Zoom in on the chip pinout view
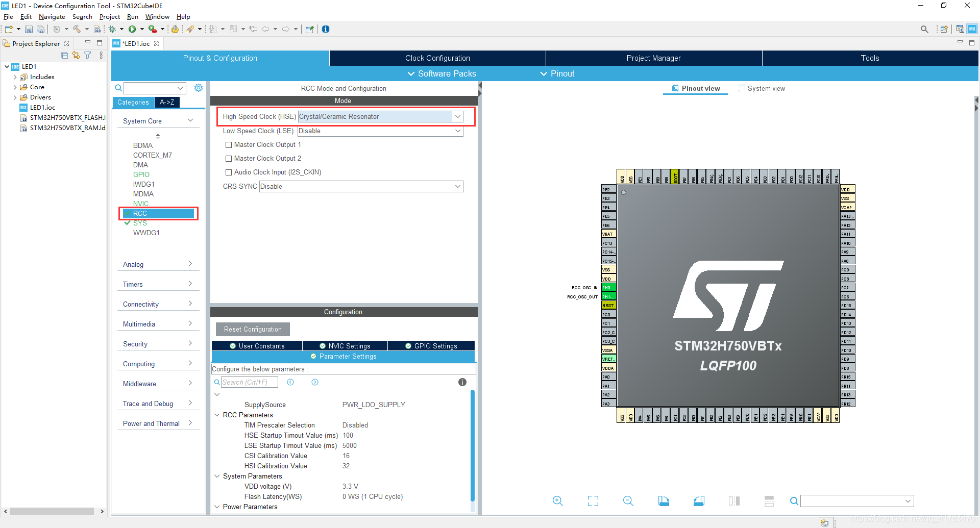Image resolution: width=980 pixels, height=528 pixels. point(557,501)
